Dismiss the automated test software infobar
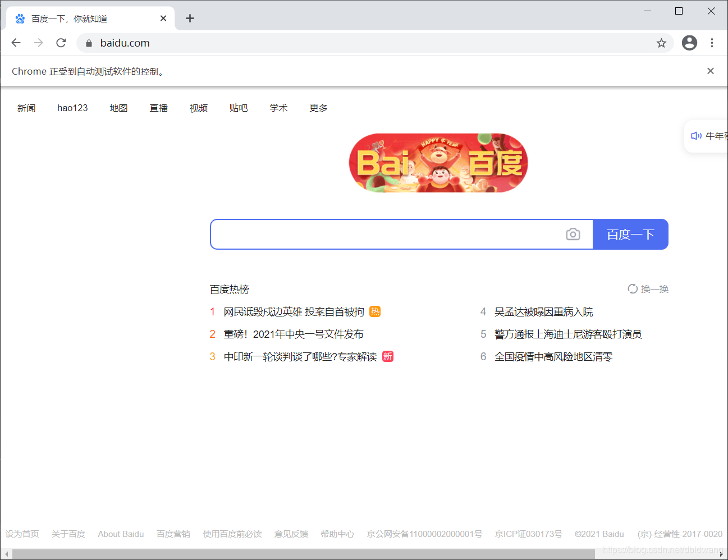 711,71
